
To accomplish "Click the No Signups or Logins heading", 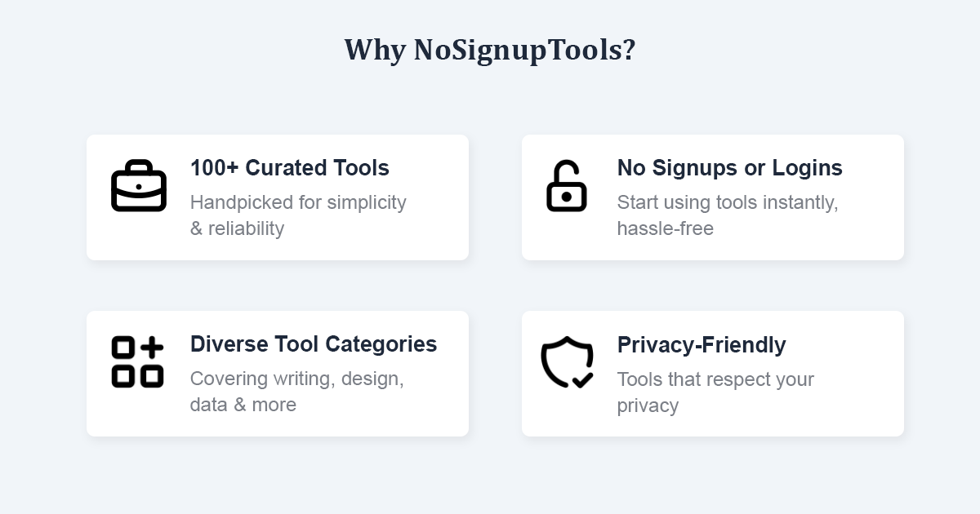I will [x=729, y=168].
